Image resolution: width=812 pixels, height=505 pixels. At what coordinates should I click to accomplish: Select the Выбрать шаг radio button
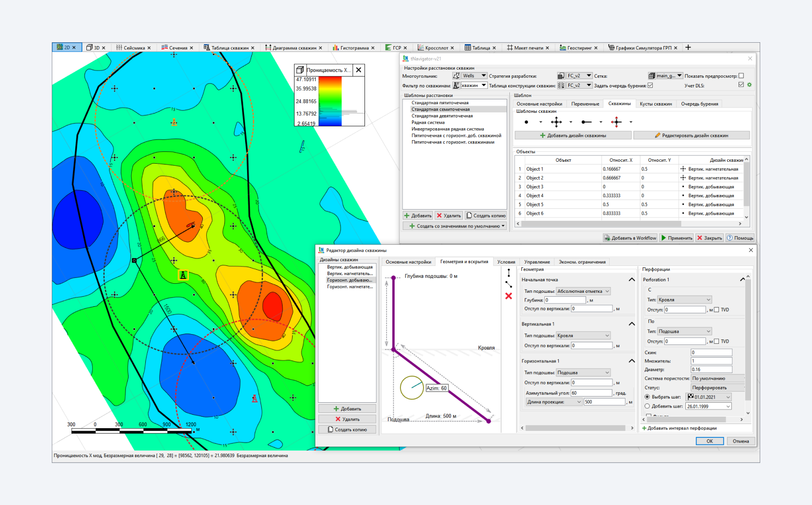647,397
